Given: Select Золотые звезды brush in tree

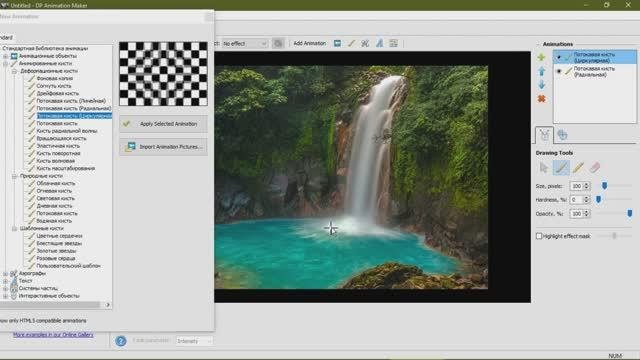Looking at the screenshot, I should (x=56, y=251).
